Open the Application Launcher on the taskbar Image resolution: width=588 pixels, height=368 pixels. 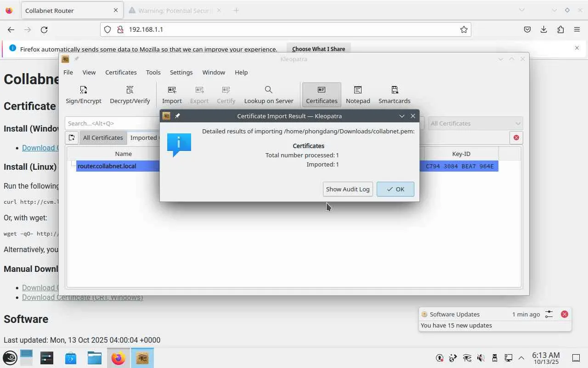(x=10, y=358)
